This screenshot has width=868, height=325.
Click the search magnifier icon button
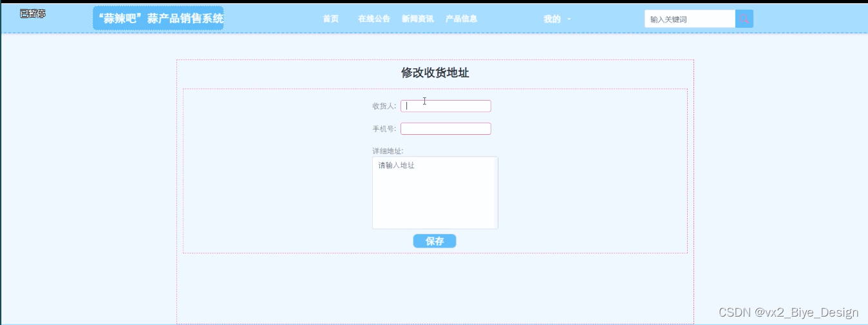coord(744,19)
